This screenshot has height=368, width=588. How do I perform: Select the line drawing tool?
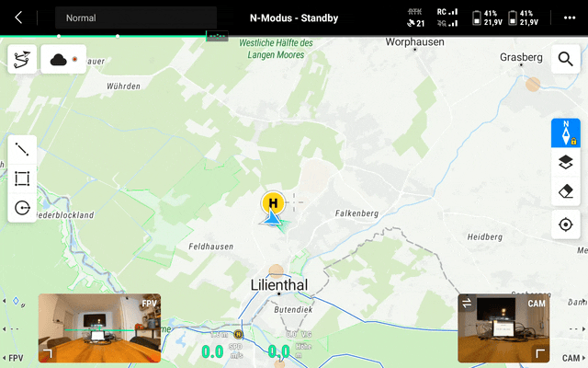22,149
